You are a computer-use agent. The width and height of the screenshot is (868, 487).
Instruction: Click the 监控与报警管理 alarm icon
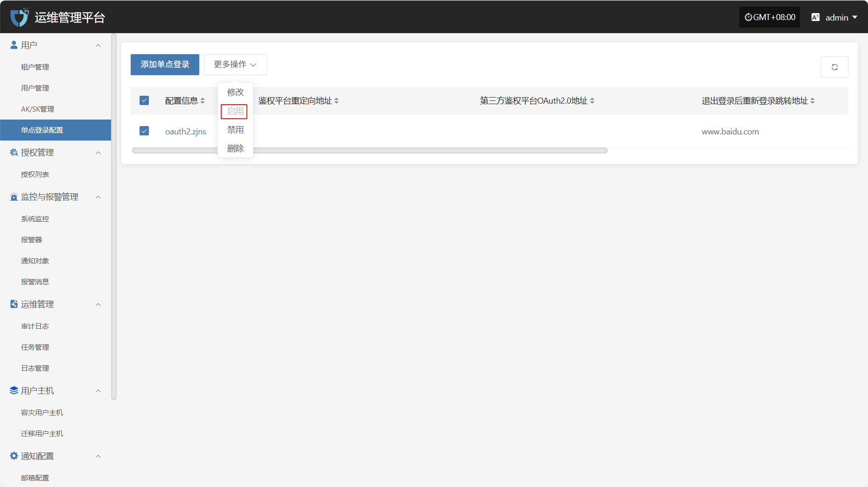(14, 197)
